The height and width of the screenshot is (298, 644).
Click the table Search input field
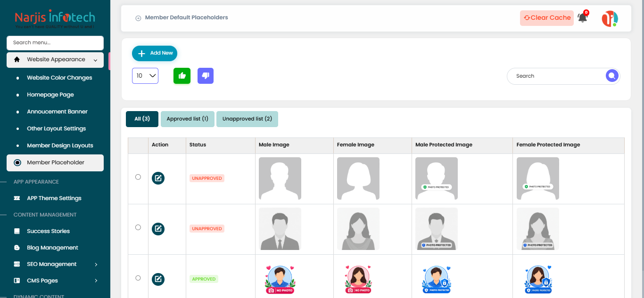pyautogui.click(x=556, y=76)
